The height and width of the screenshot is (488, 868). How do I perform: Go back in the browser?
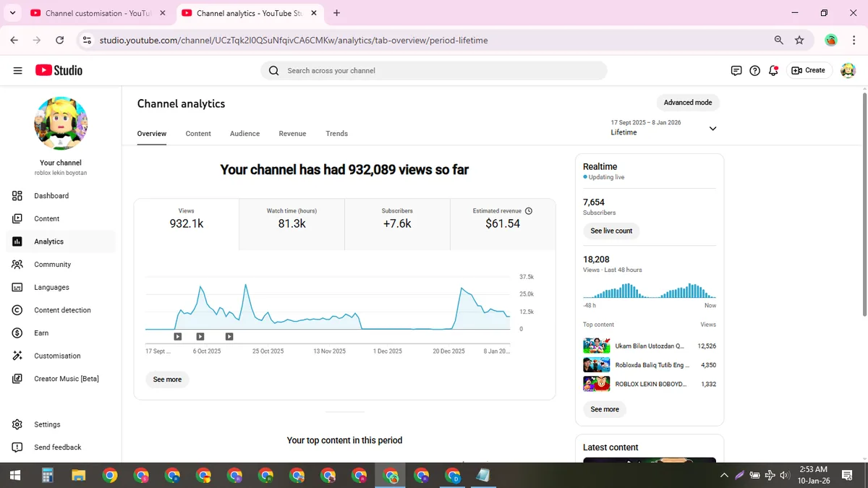[x=14, y=40]
